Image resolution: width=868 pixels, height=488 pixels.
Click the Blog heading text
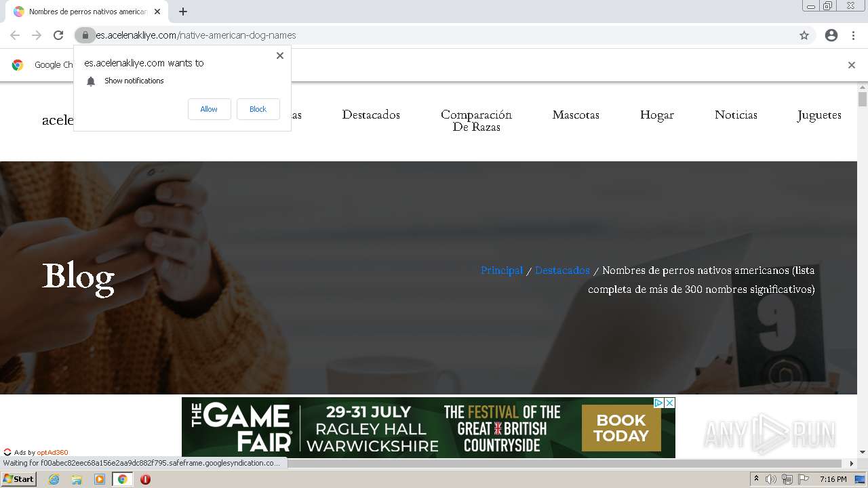[78, 278]
